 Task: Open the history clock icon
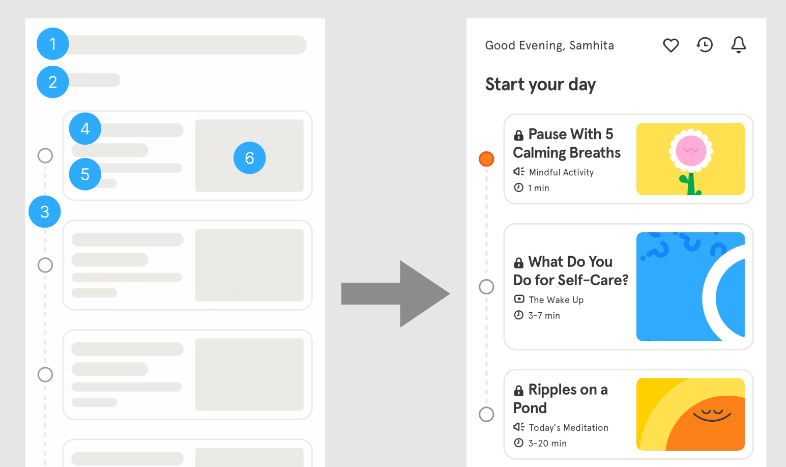[x=705, y=45]
